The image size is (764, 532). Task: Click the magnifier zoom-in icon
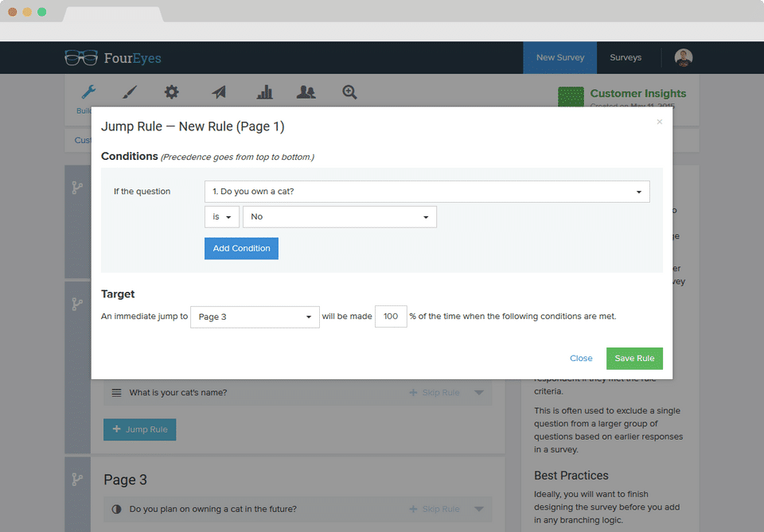tap(349, 92)
